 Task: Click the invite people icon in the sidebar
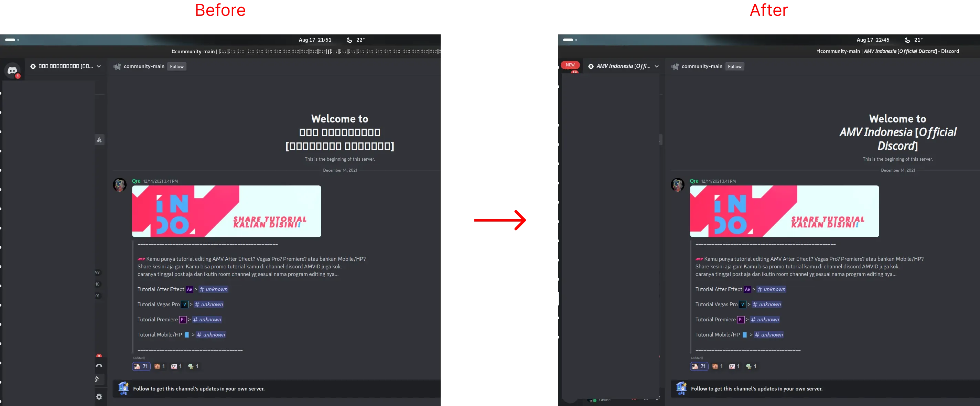coord(100,140)
